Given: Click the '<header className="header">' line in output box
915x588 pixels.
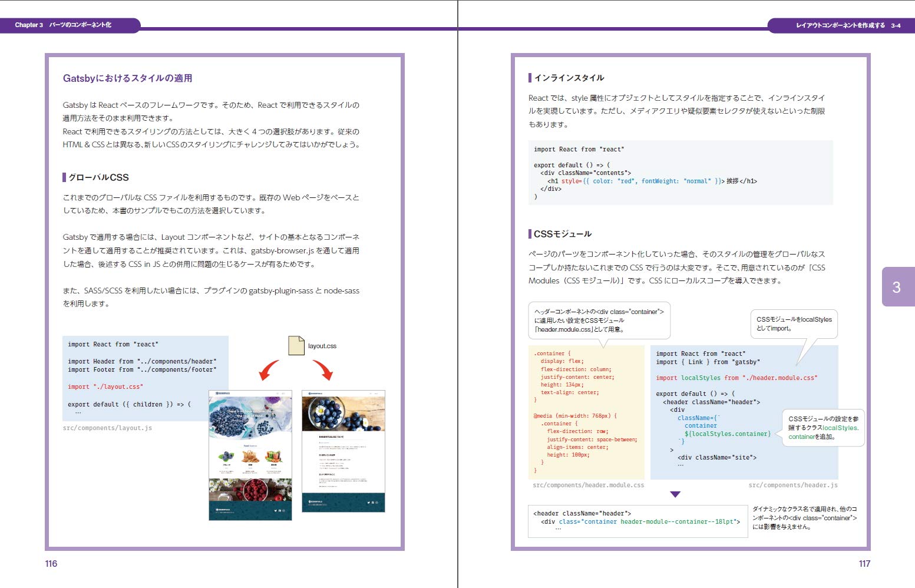Looking at the screenshot, I should pyautogui.click(x=582, y=513).
